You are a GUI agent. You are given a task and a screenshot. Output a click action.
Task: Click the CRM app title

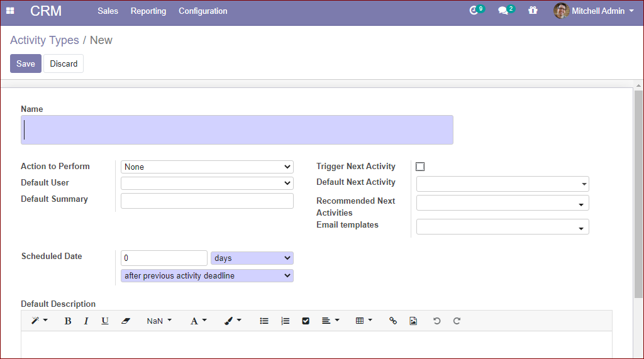(x=46, y=11)
